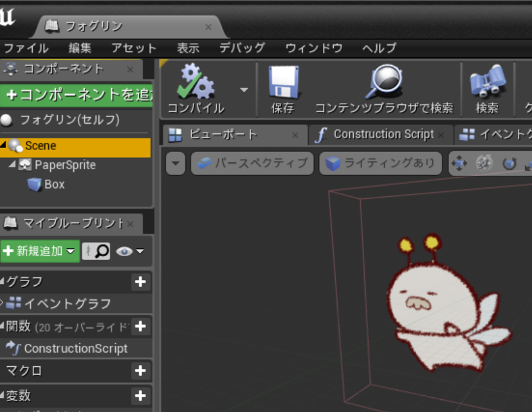Viewport: 532px width, 412px height.
Task: Select イベントグラフ in My Blueprint
Action: tap(67, 303)
